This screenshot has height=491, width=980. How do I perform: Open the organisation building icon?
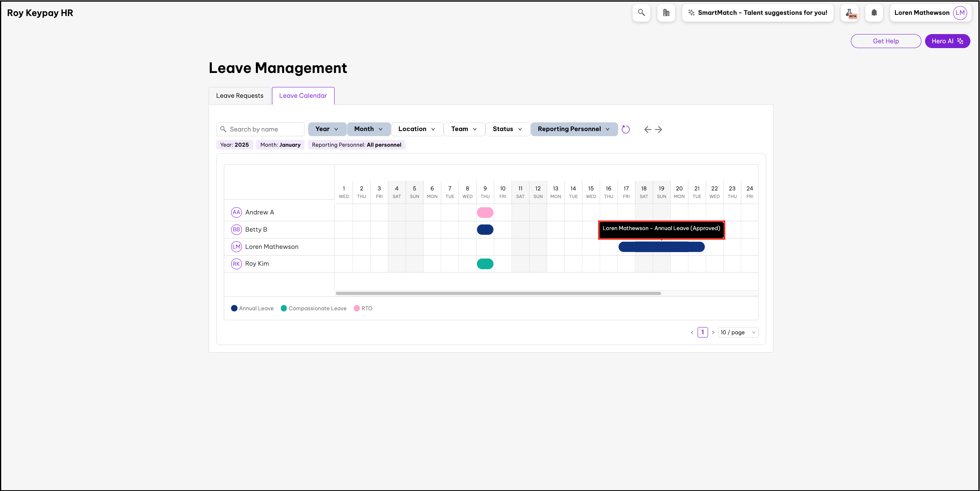click(666, 13)
